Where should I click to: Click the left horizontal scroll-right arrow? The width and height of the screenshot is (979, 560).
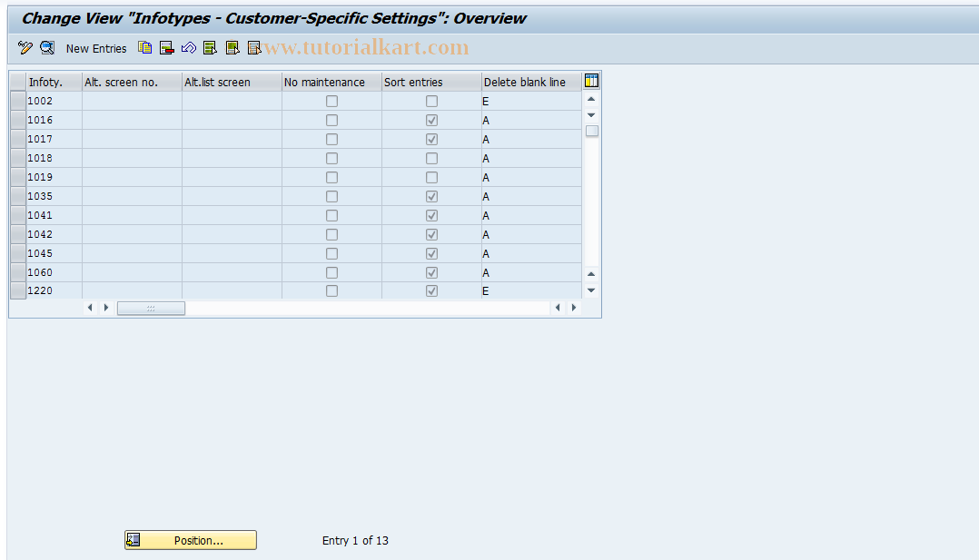[x=106, y=308]
